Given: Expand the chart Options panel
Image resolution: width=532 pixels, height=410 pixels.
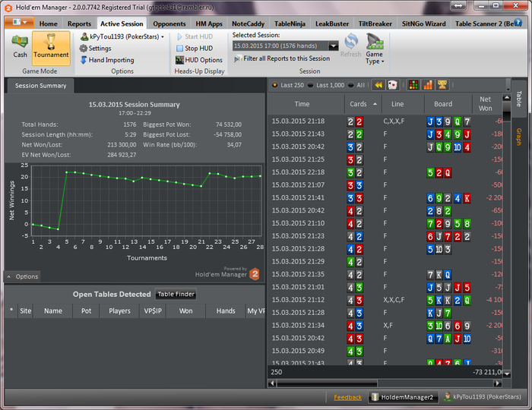Looking at the screenshot, I should (22, 276).
